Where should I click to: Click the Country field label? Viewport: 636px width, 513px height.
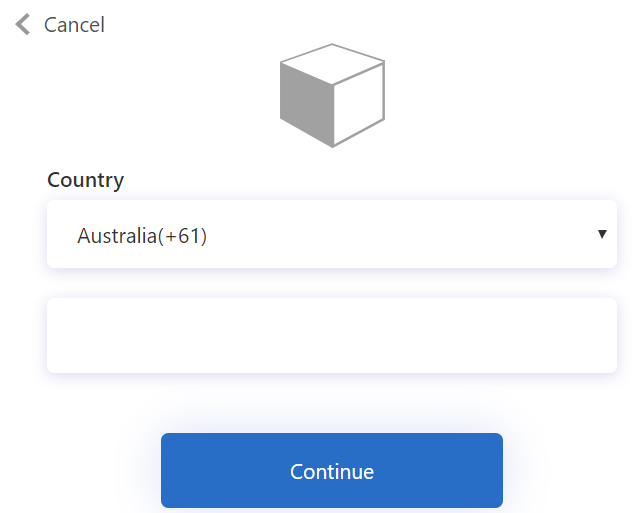[86, 180]
